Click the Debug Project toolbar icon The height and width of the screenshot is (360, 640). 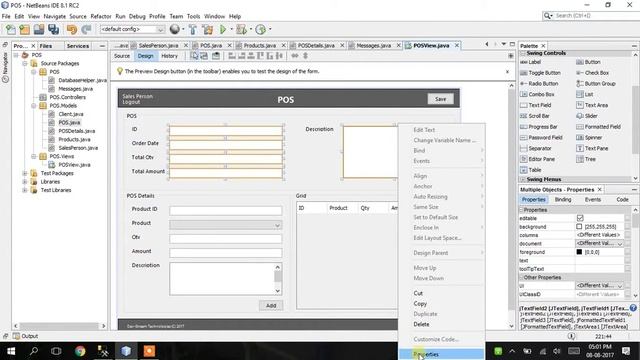[241, 29]
